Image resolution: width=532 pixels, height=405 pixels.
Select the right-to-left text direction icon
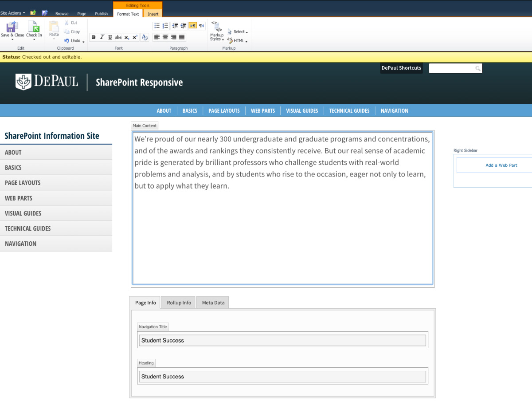click(x=201, y=25)
